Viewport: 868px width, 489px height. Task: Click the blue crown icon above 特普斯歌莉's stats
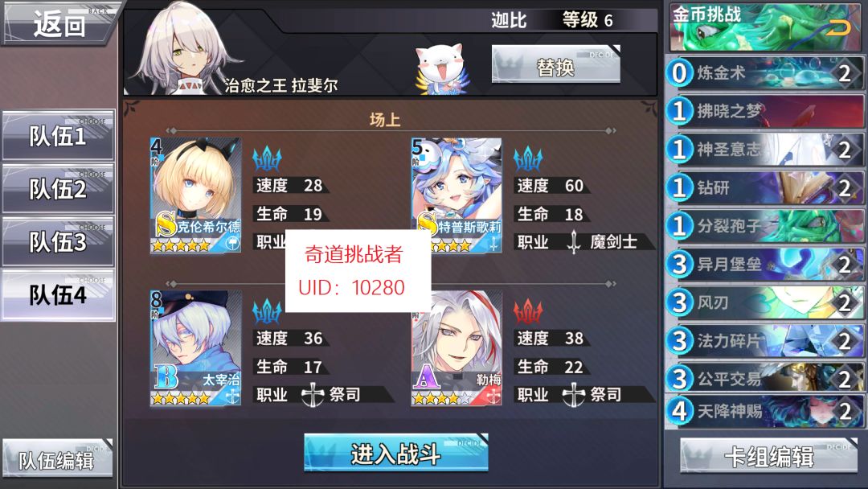(x=527, y=158)
